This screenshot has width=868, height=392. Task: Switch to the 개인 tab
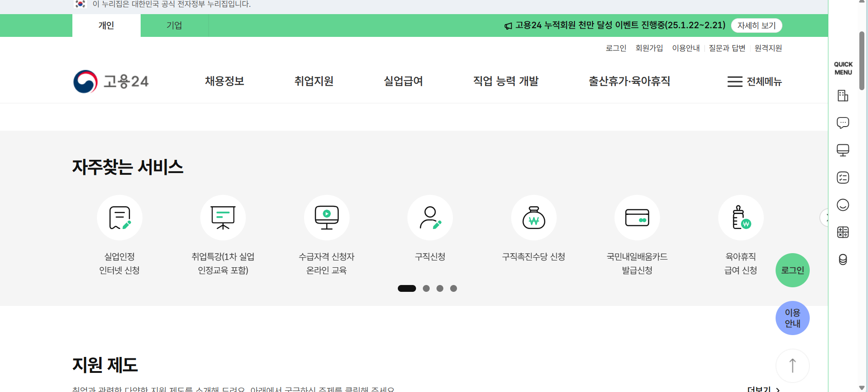107,25
